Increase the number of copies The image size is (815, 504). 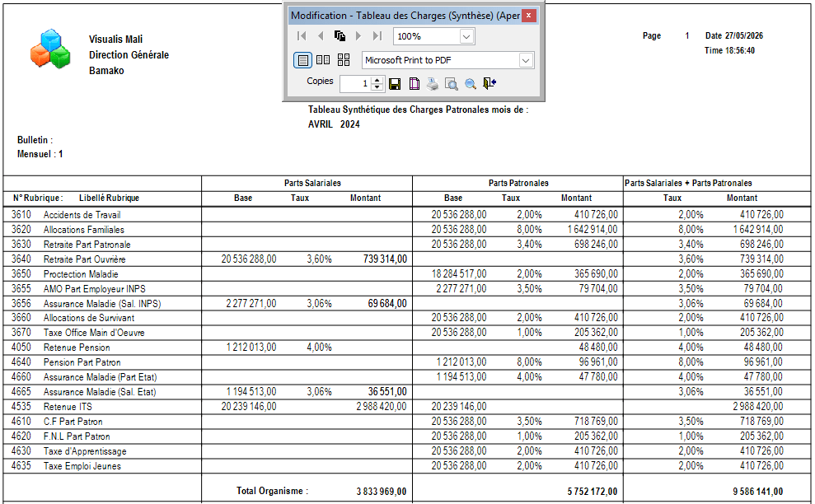pos(378,80)
